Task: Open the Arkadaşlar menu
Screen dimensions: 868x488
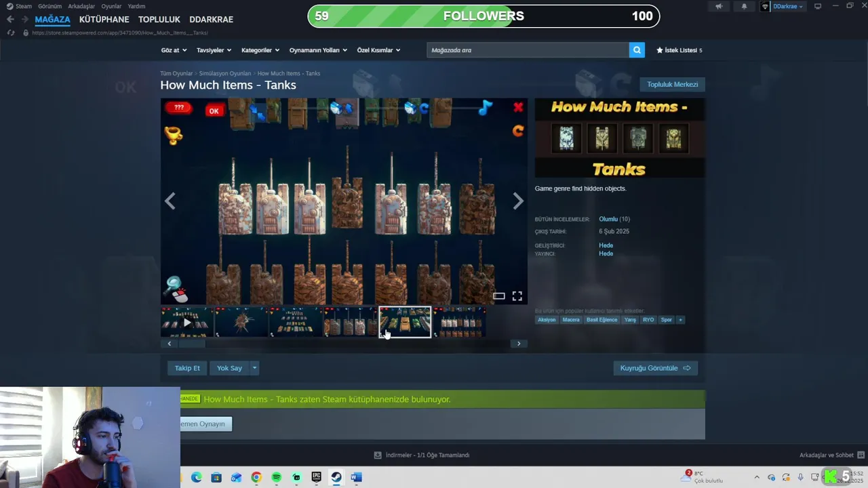Action: tap(81, 6)
